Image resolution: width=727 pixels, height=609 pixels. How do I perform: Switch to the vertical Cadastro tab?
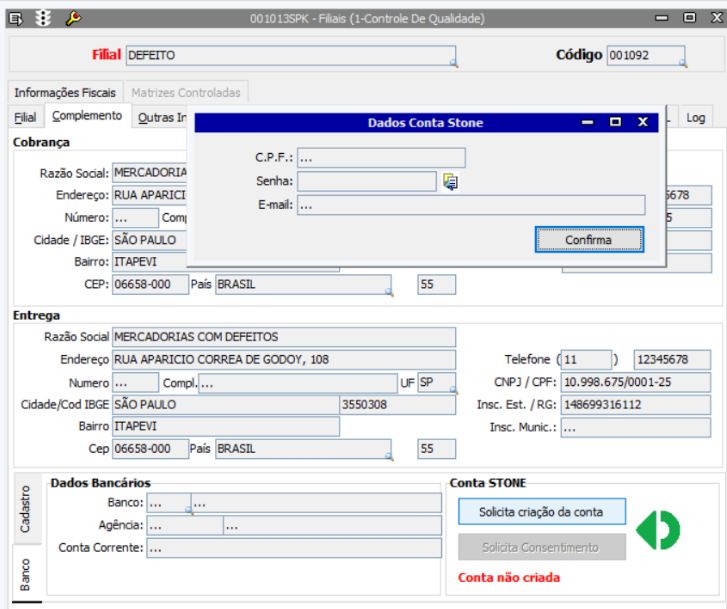point(26,509)
